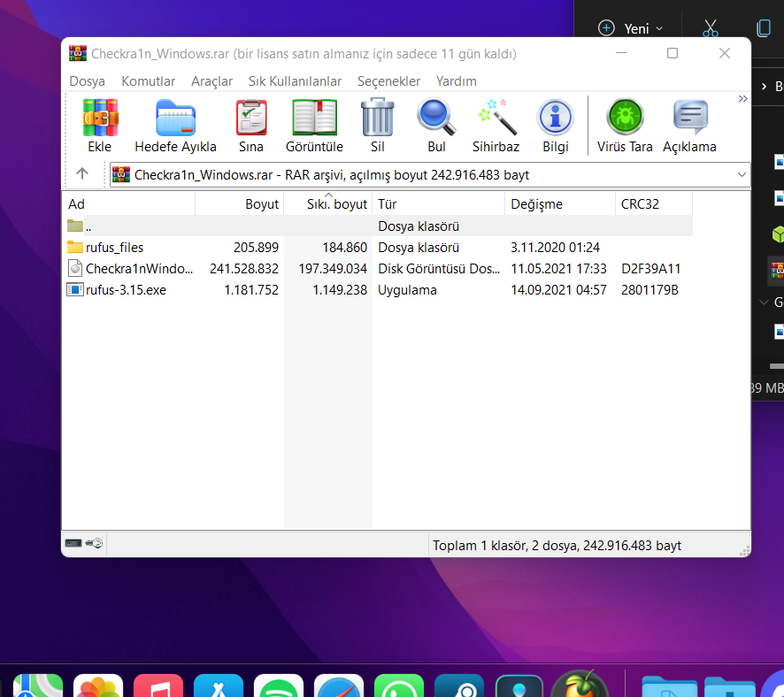Click the drive icon in status bar

(73, 543)
